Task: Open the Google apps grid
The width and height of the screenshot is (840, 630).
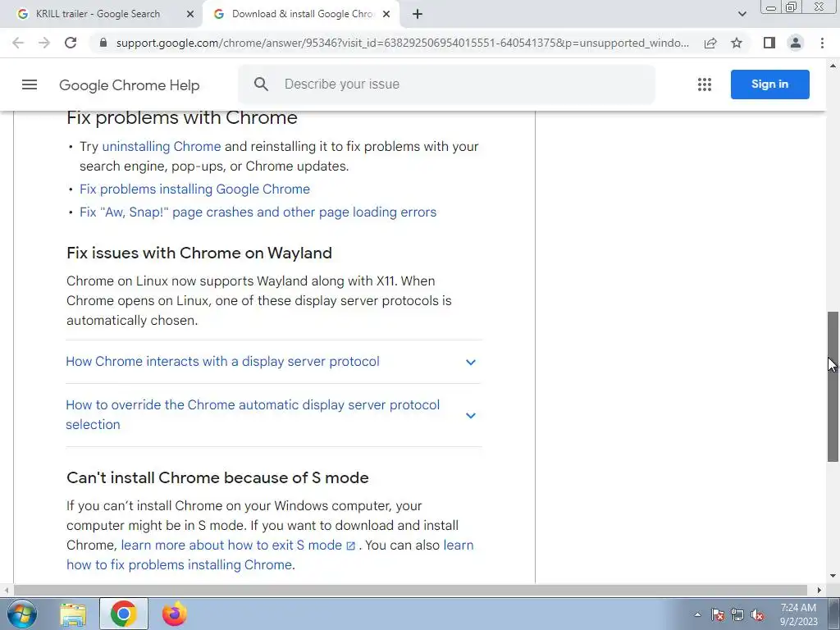Action: (x=705, y=84)
